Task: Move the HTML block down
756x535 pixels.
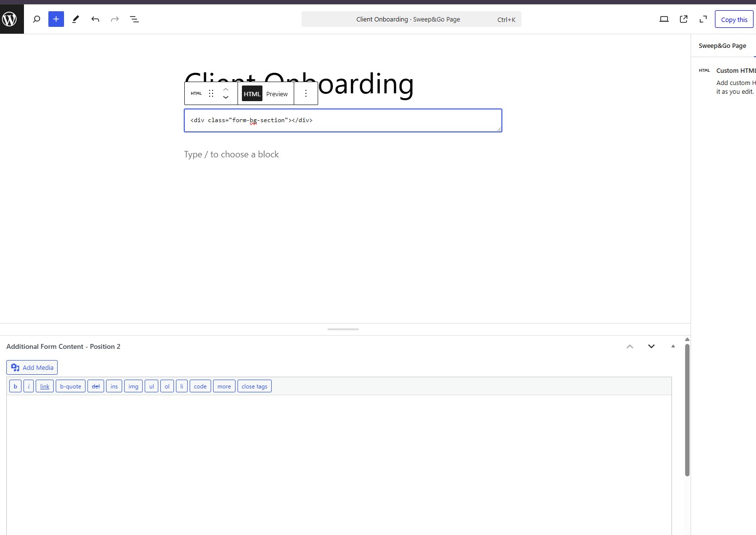Action: [x=226, y=97]
